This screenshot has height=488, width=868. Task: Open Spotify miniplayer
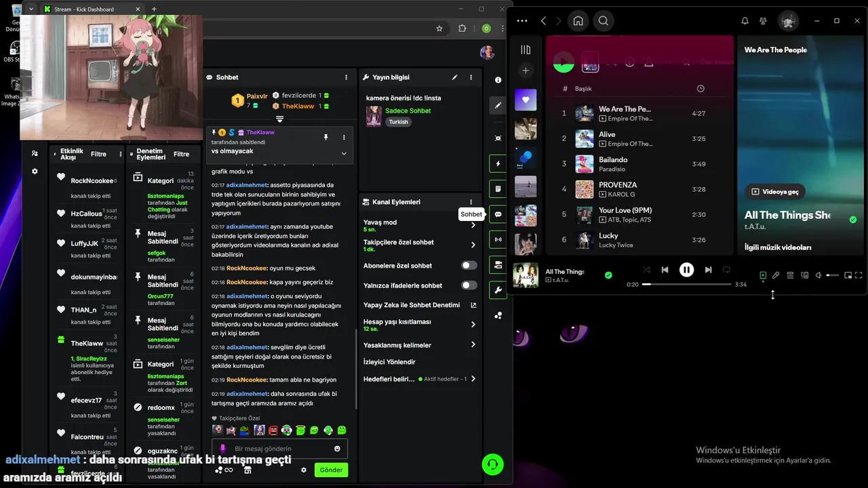(x=848, y=275)
